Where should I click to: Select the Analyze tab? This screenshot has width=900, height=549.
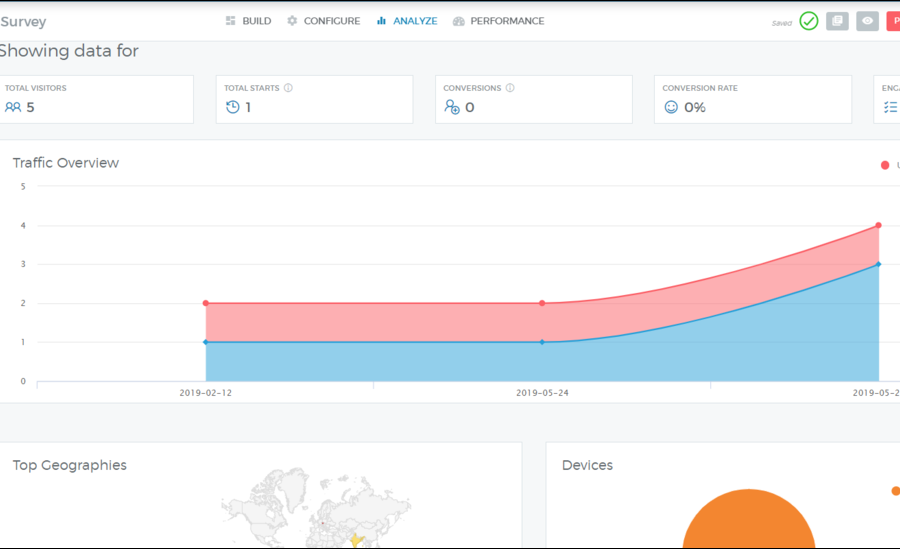coord(407,21)
